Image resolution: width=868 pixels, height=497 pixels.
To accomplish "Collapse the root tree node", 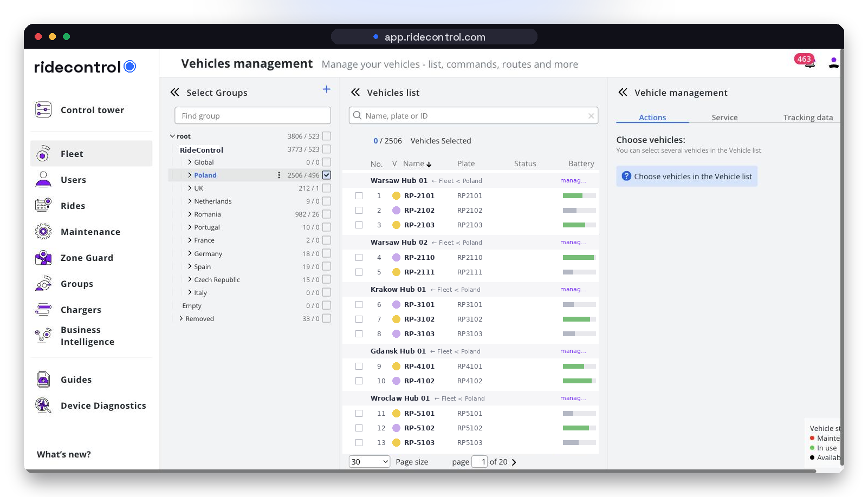I will [172, 136].
